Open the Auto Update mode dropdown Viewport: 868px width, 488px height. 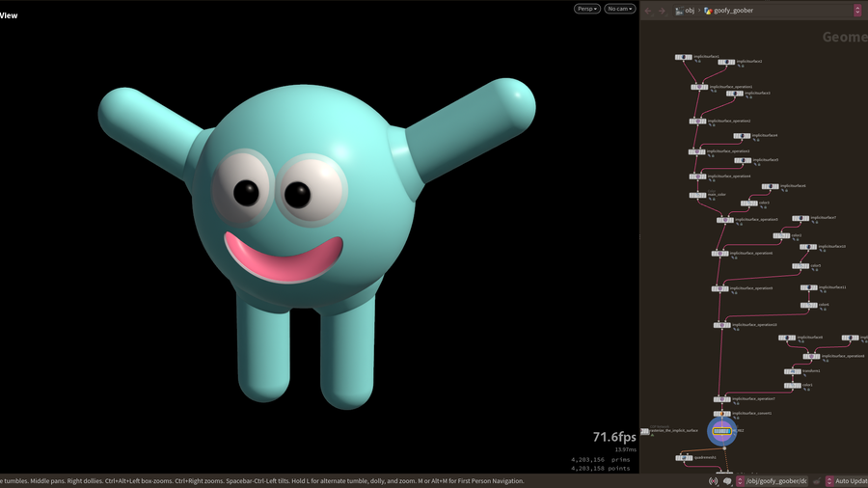tap(828, 481)
